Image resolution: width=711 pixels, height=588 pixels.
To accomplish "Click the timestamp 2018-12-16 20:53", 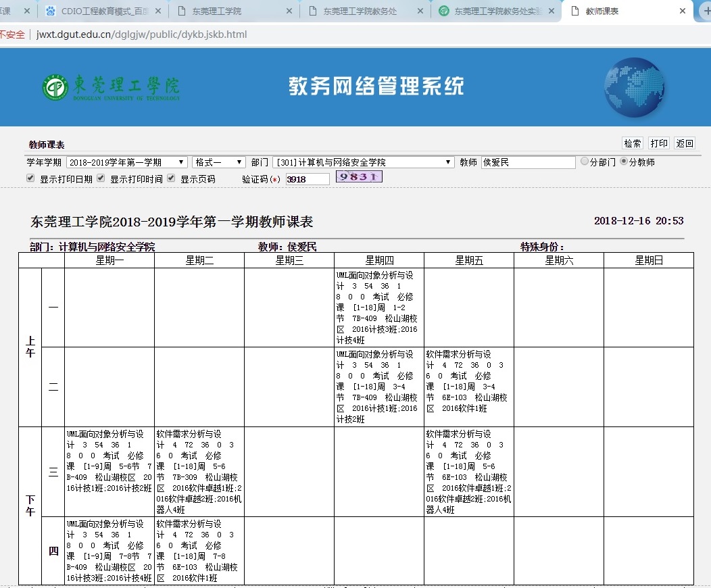I will pyautogui.click(x=639, y=221).
